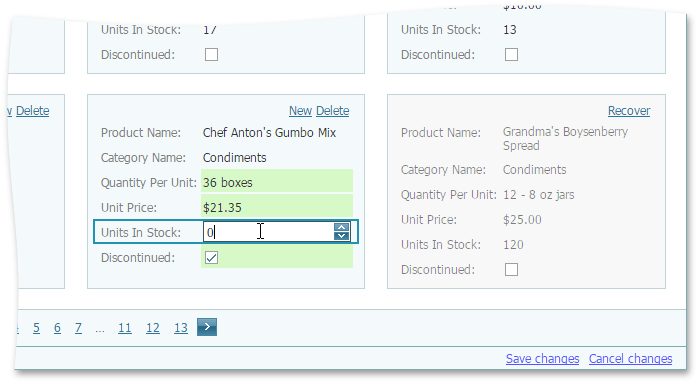The image size is (700, 385).
Task: Recover the Grandma's Boysenberry Spread card
Action: pyautogui.click(x=629, y=111)
